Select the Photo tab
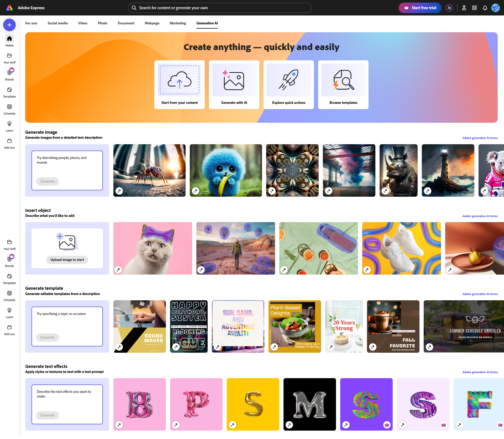The image size is (504, 439). tap(102, 23)
